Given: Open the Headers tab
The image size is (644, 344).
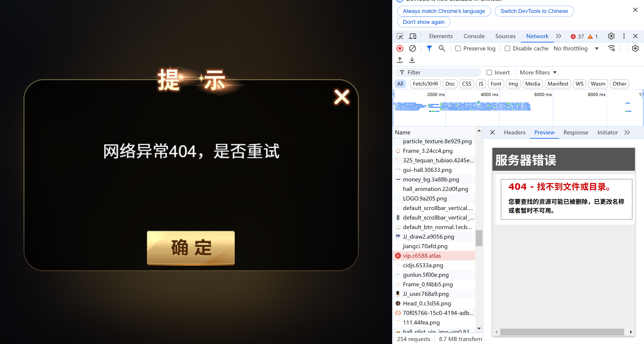Looking at the screenshot, I should click(x=514, y=132).
